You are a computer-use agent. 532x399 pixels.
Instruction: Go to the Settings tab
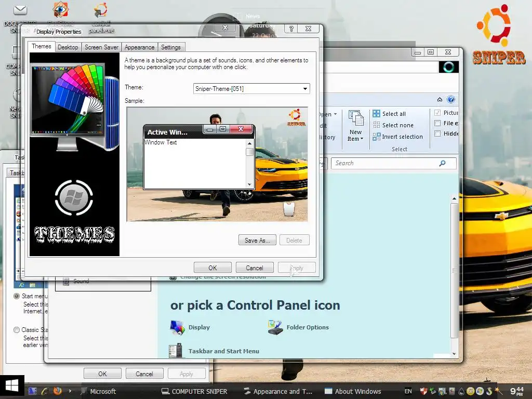point(170,47)
